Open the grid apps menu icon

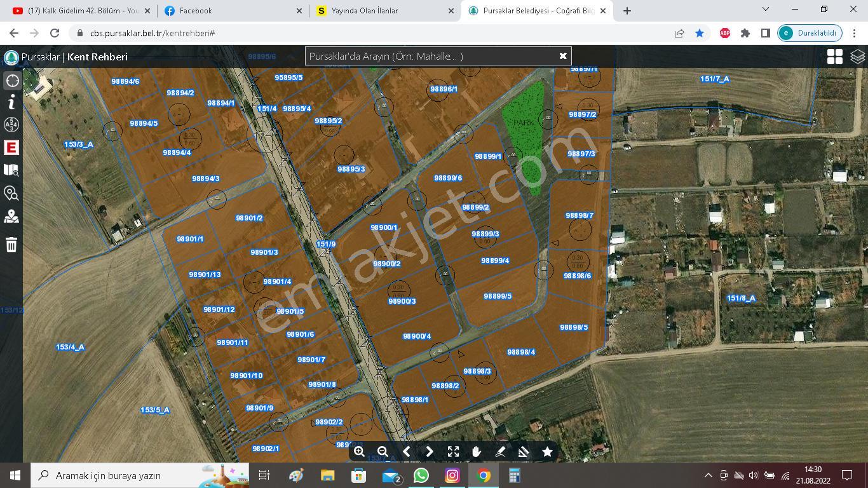click(x=835, y=57)
